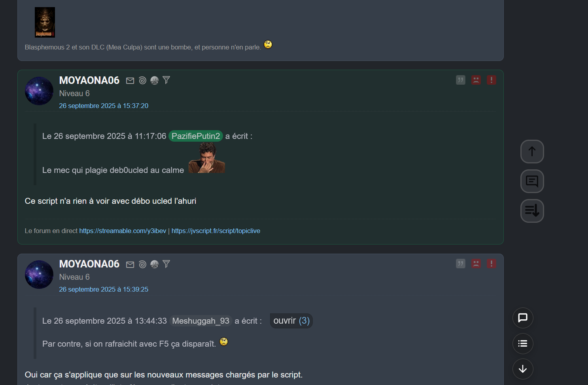Open the round list menu button
Screen dimensions: 588x385
(x=523, y=343)
